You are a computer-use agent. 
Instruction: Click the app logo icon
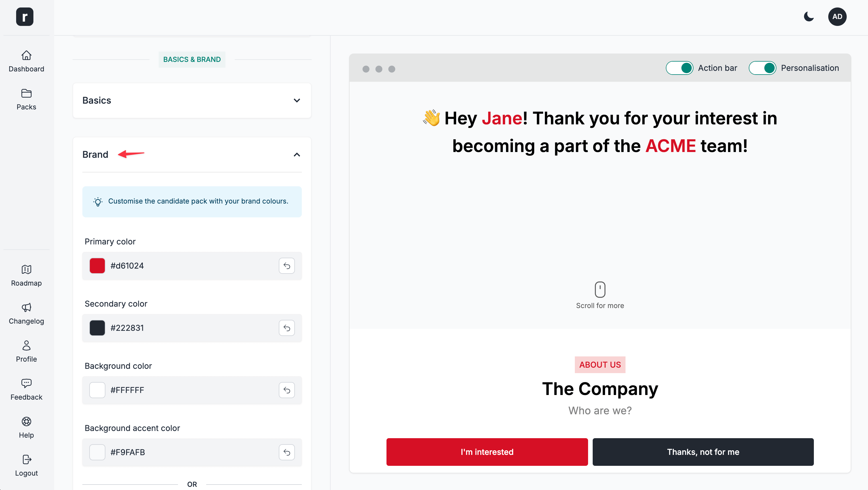(24, 16)
